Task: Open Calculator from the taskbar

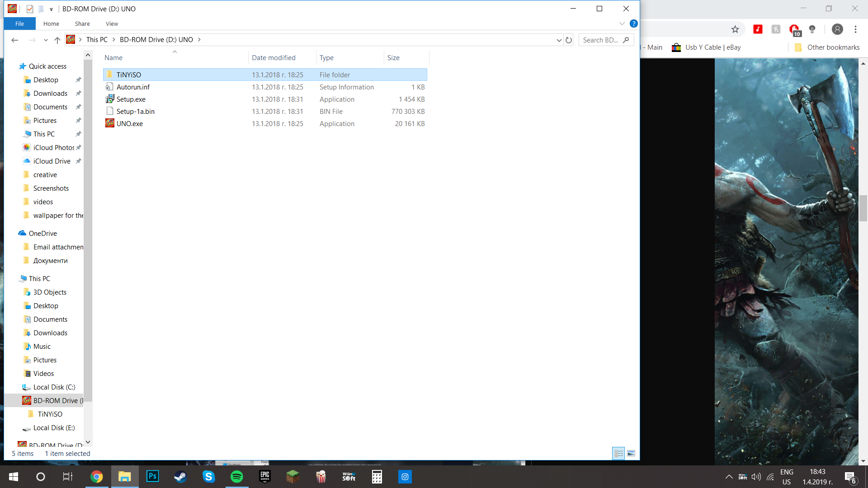Action: 377,476
